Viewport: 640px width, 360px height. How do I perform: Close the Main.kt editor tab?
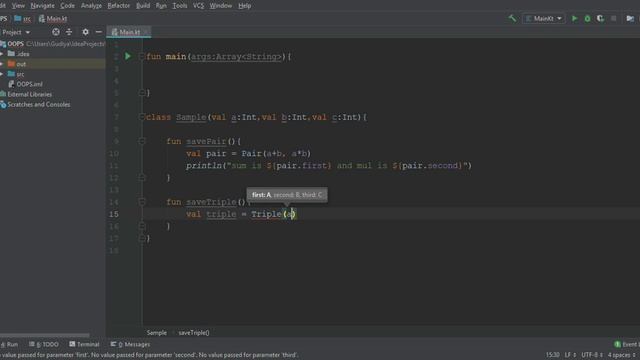(146, 32)
